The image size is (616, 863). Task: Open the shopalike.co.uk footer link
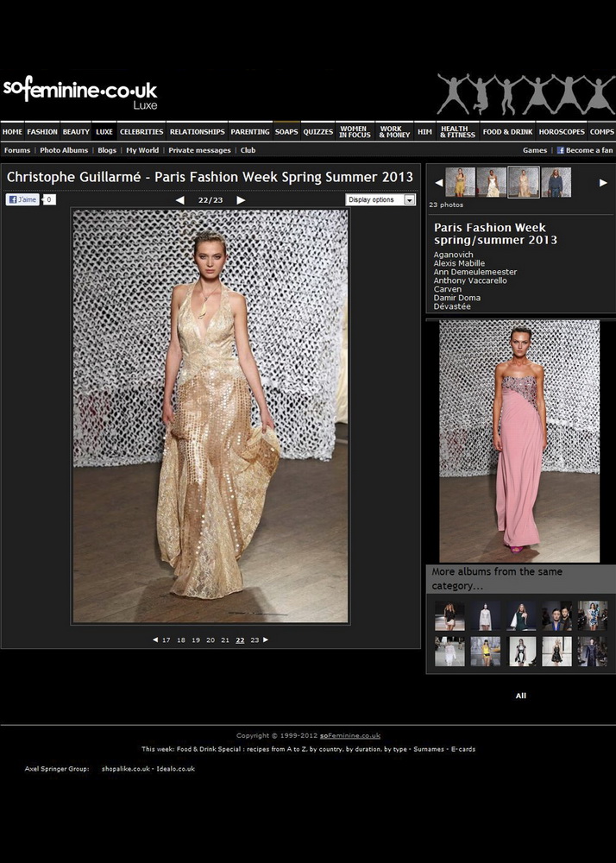click(x=125, y=768)
